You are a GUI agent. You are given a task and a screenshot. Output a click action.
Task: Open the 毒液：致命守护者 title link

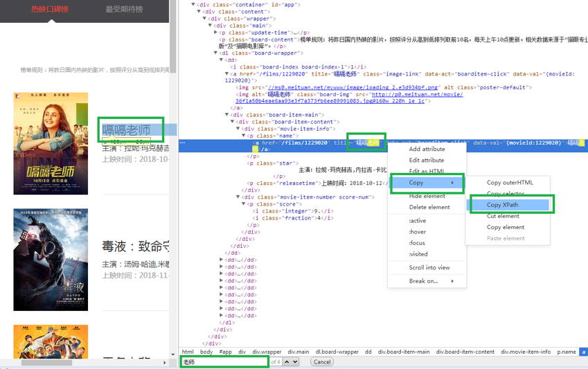click(x=135, y=246)
